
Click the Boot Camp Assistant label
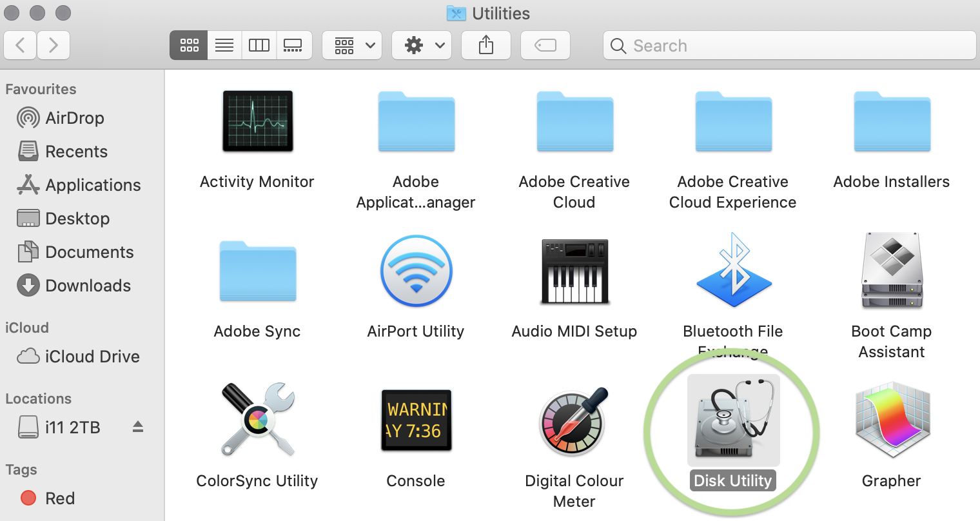(892, 342)
